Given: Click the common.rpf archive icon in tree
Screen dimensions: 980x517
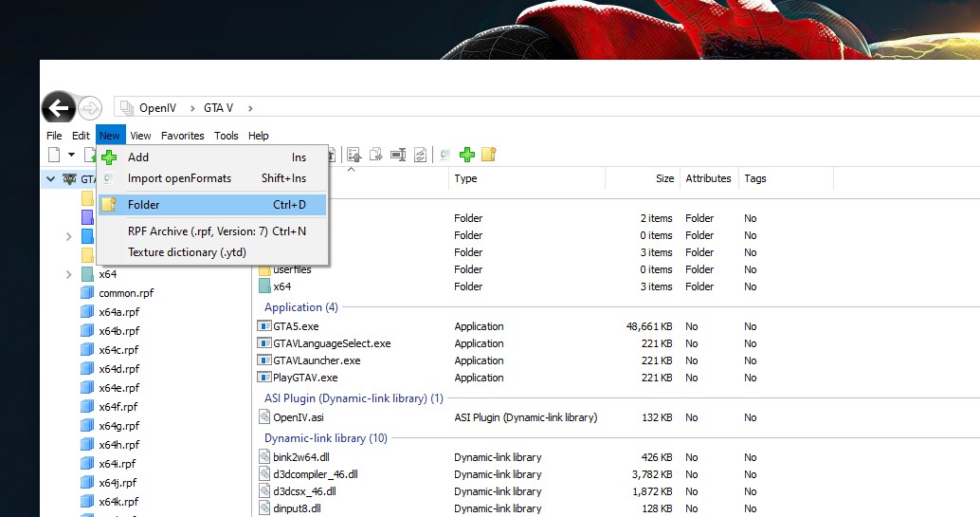Looking at the screenshot, I should [x=87, y=293].
